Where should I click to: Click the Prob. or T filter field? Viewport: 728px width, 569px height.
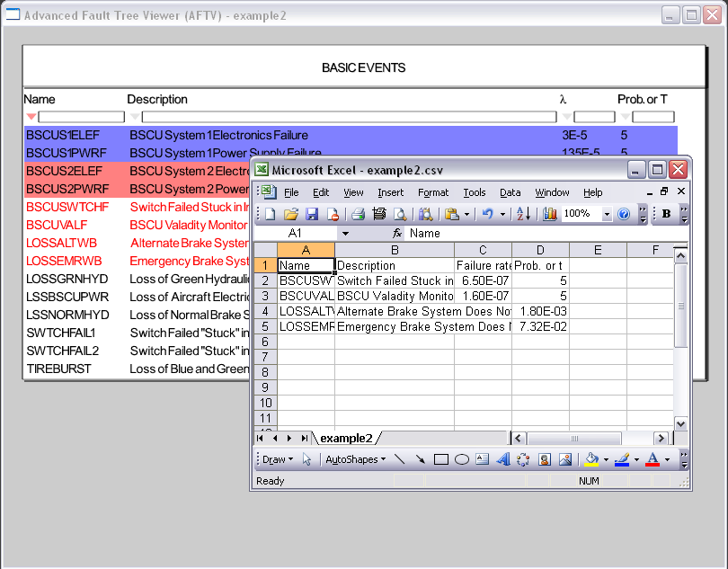pyautogui.click(x=653, y=117)
